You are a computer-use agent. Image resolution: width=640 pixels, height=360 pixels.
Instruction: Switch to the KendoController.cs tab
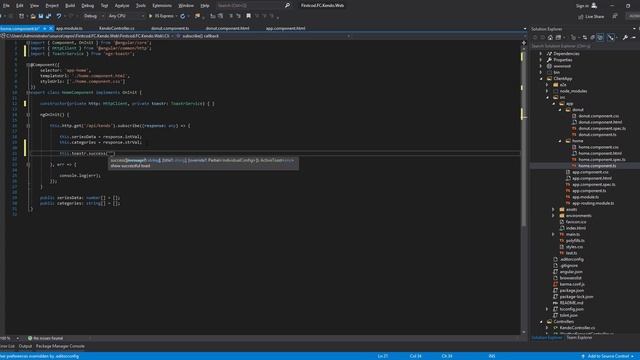(x=116, y=29)
